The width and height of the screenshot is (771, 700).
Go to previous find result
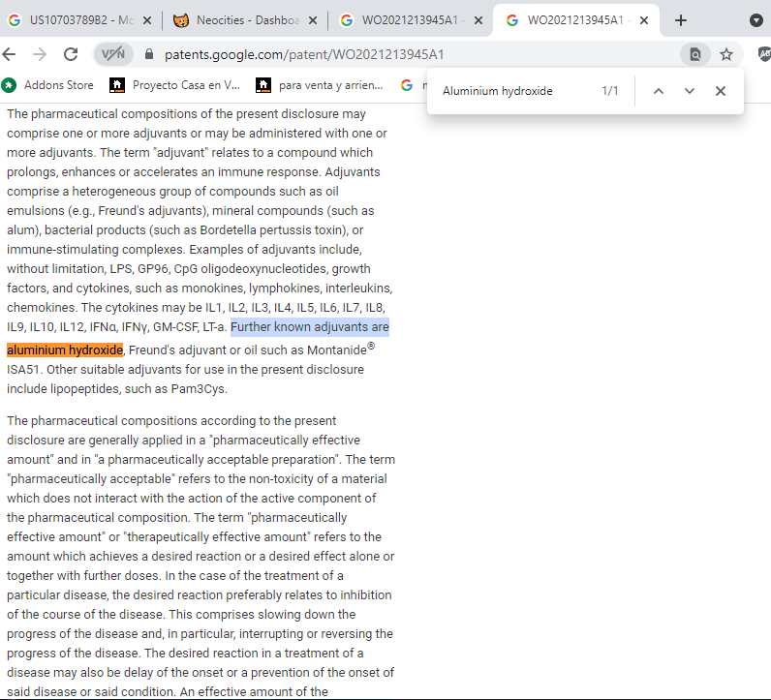tap(659, 91)
